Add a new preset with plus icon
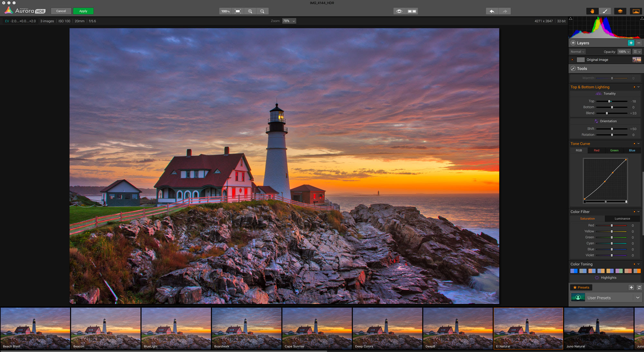The image size is (644, 352). (631, 287)
